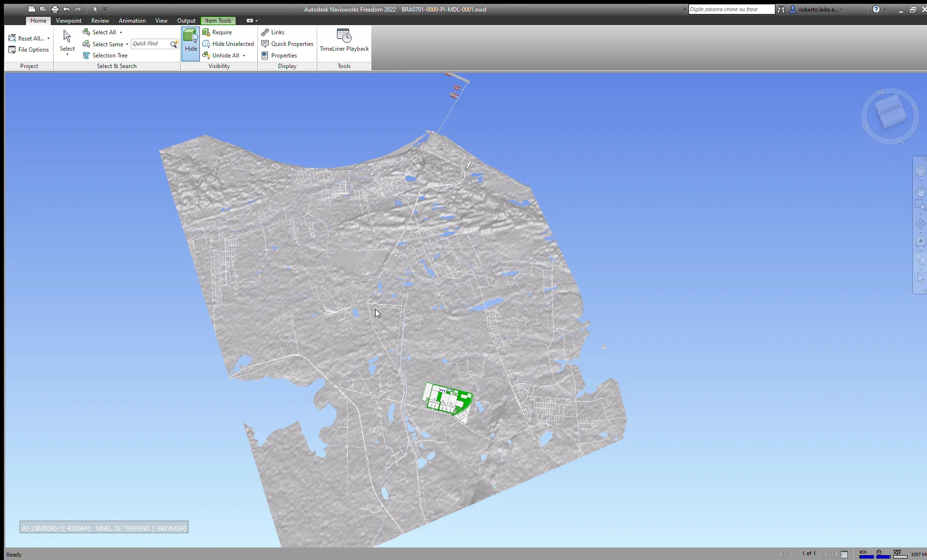Expand the Select All dropdown arrow
The image size is (927, 560).
pyautogui.click(x=121, y=32)
